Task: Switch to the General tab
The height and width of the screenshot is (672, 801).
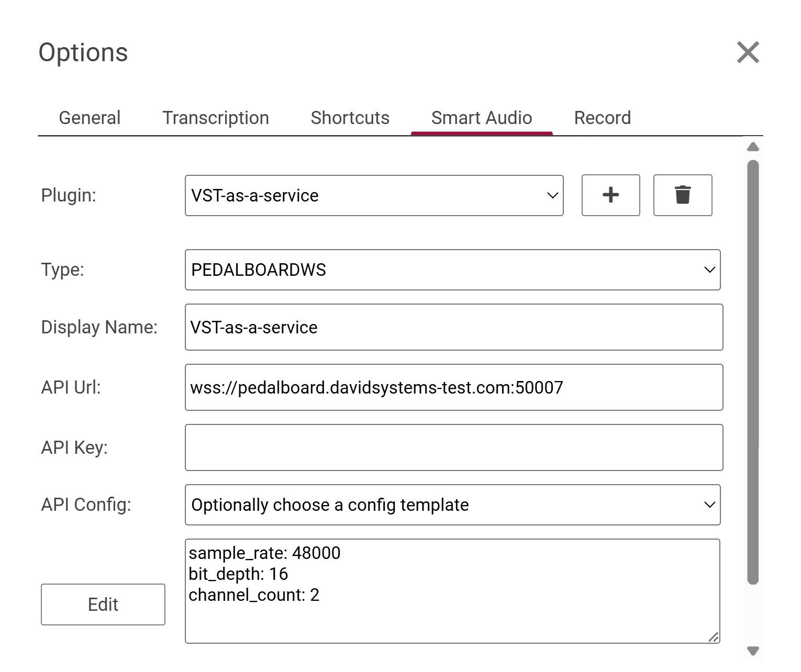Action: [x=90, y=118]
